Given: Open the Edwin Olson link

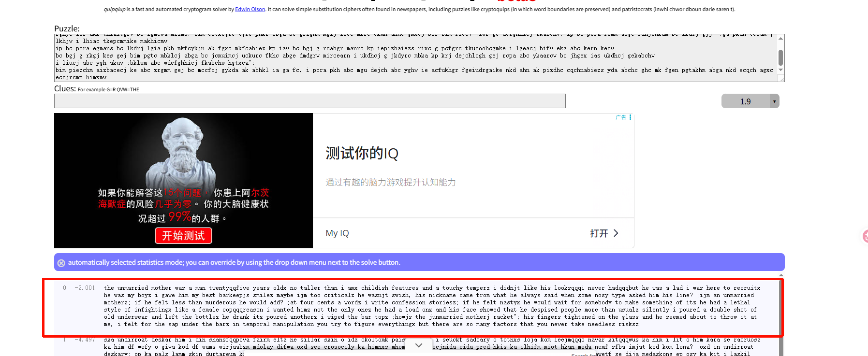Looking at the screenshot, I should coord(250,9).
